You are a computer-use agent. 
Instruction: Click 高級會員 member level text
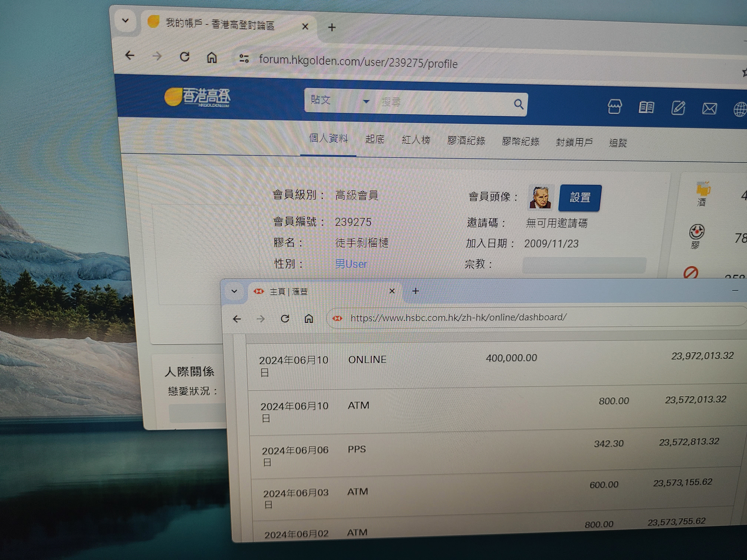[x=357, y=195]
